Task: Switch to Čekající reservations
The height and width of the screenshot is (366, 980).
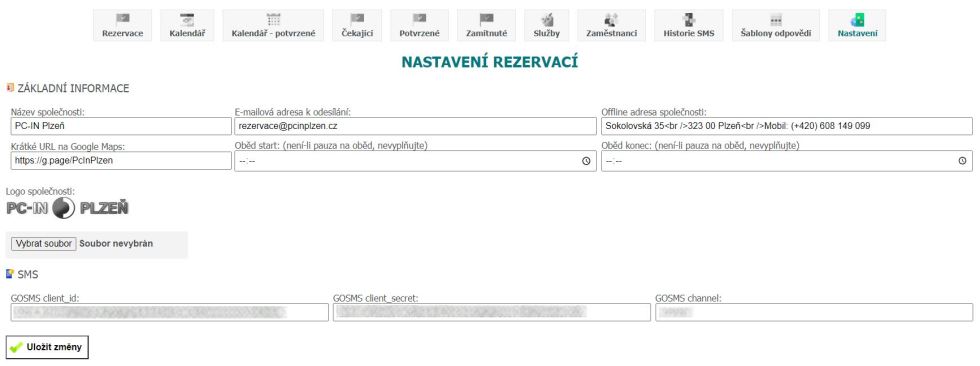Action: [357, 26]
